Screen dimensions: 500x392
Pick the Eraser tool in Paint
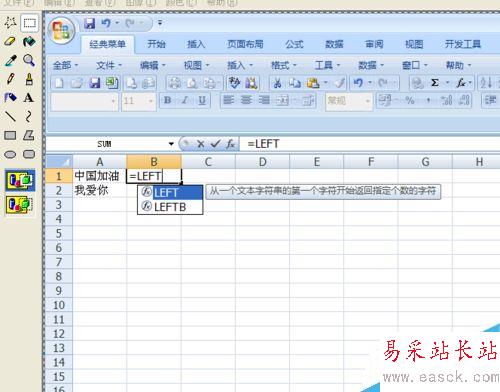click(10, 42)
